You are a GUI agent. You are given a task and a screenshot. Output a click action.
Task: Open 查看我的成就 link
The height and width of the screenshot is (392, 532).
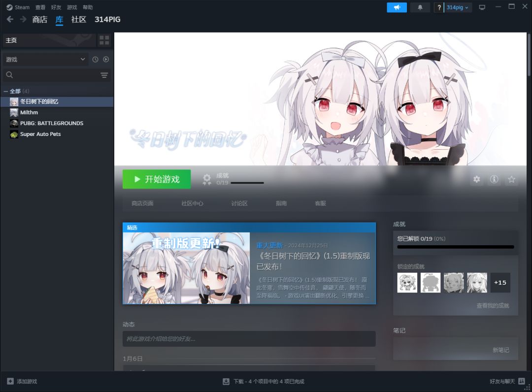tap(493, 305)
